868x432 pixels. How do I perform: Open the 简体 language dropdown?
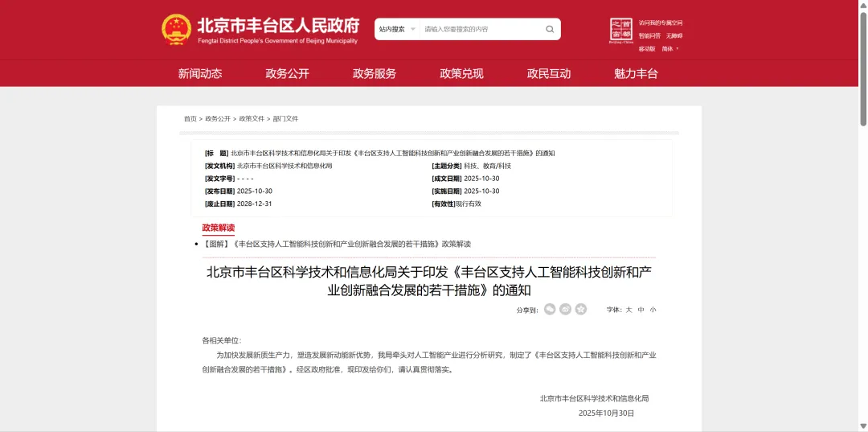tap(669, 49)
